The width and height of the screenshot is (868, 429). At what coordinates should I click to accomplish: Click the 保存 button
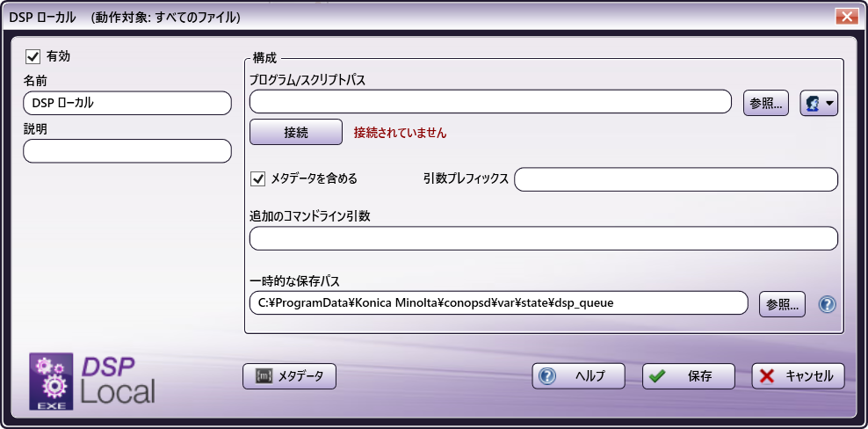689,376
